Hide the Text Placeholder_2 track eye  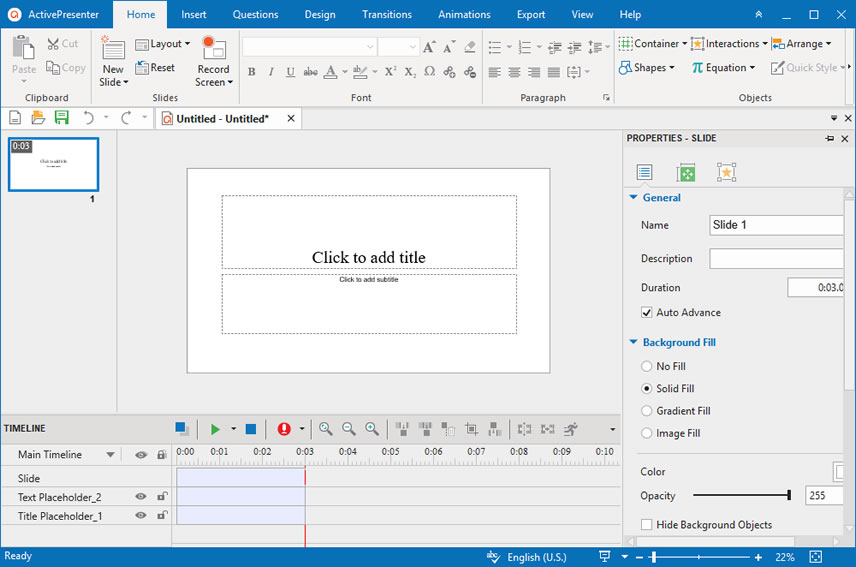coord(141,497)
